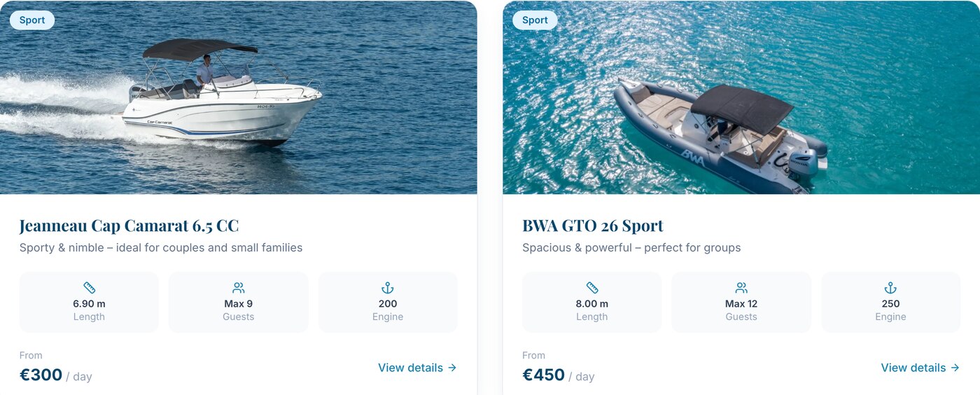
Task: Click the arrow icon beside Jeanneau's View details
Action: click(452, 368)
